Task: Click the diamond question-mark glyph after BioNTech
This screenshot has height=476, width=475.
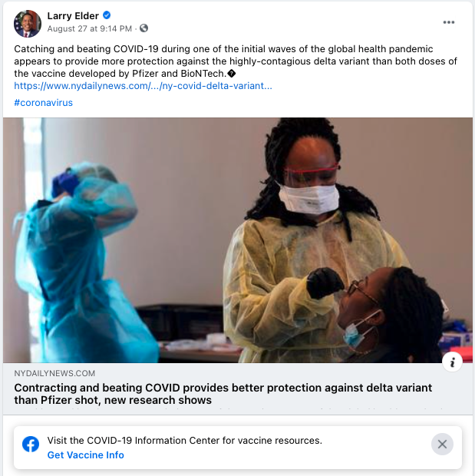Action: (231, 74)
